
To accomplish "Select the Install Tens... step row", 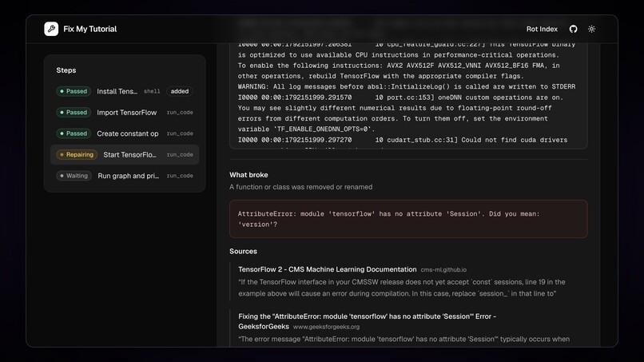I will (125, 91).
